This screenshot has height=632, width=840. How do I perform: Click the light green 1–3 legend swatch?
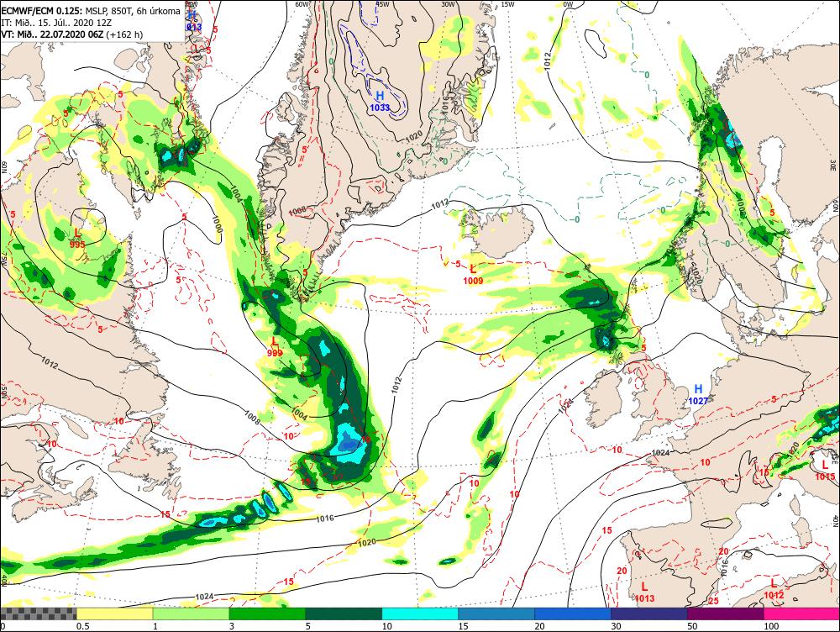click(192, 614)
